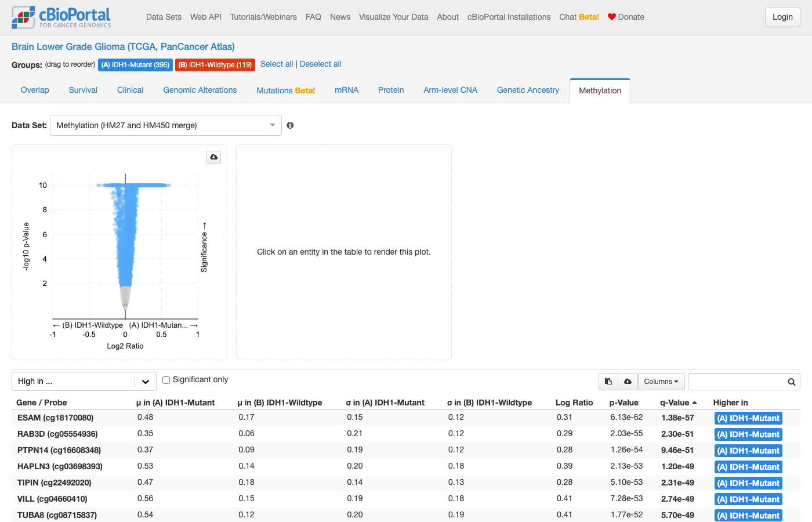Click the RAB3D row's IDH1-Mutant badge
The height and width of the screenshot is (522, 812).
[748, 434]
